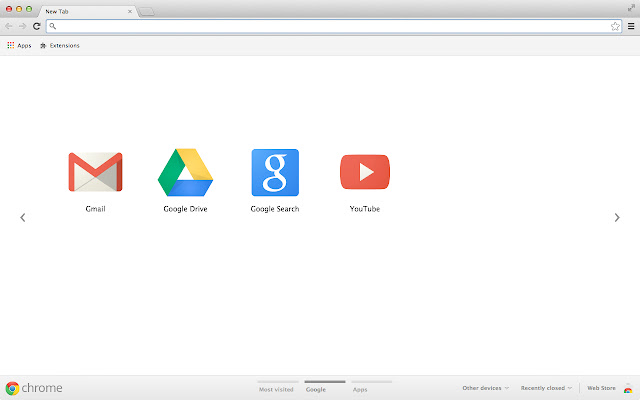Open the Chrome hamburger menu

pos(631,26)
